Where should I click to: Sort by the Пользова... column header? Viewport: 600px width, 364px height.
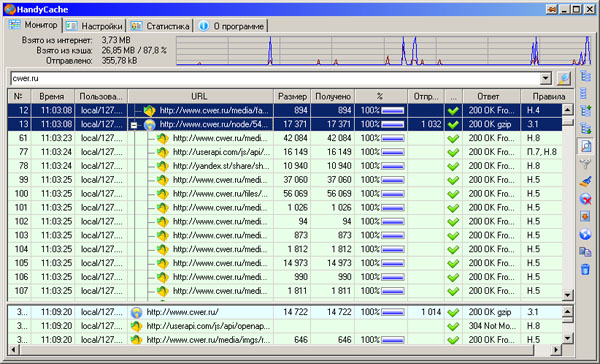101,96
